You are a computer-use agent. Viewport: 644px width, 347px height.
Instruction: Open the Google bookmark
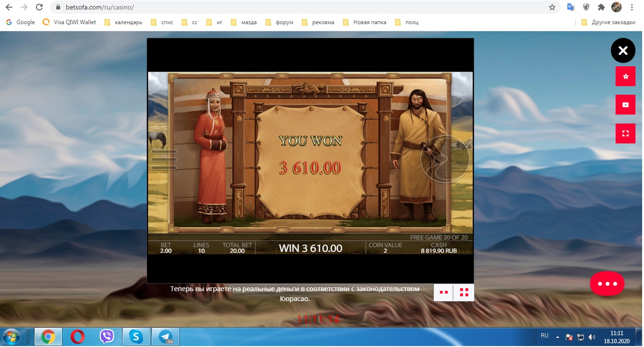pyautogui.click(x=20, y=22)
